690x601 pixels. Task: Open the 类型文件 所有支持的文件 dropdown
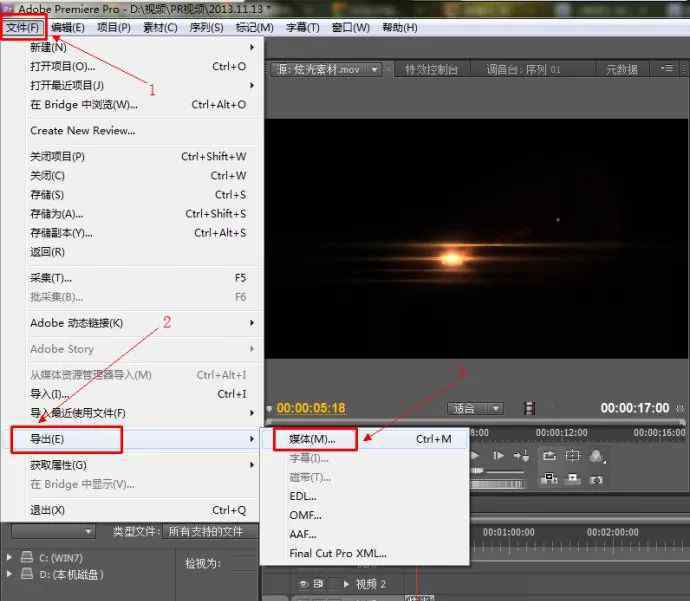[x=210, y=531]
